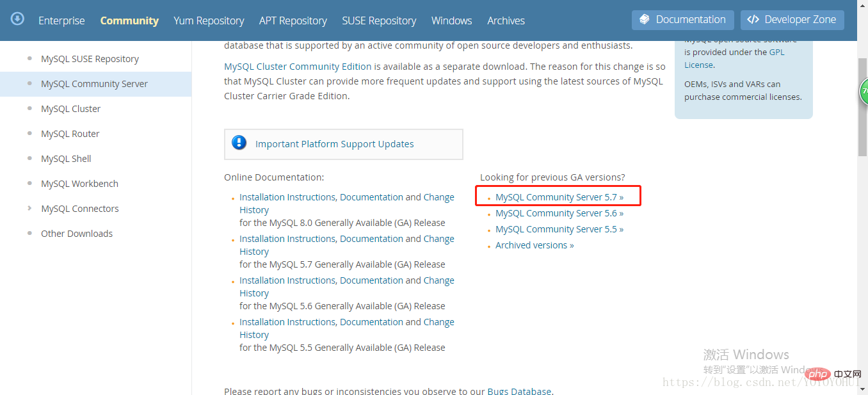Open Installation Instructions link for MySQL 5.7
Screen dimensions: 868x395
tap(287, 239)
